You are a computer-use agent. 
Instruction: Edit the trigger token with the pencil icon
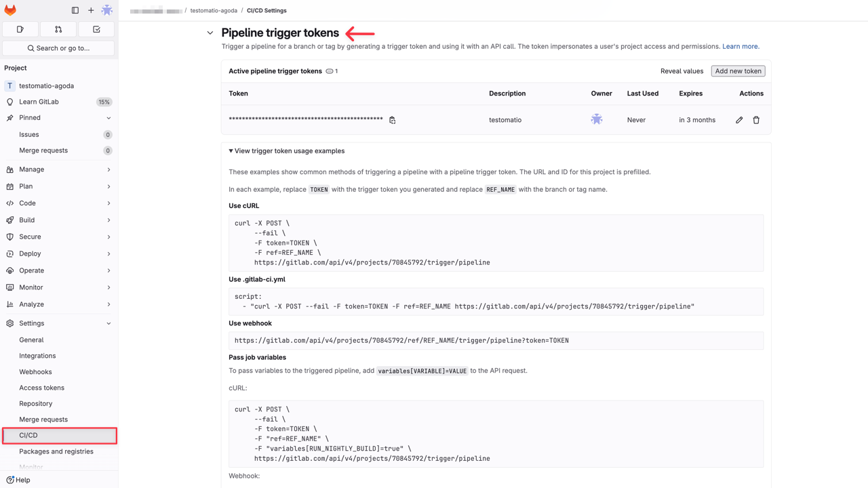(738, 119)
